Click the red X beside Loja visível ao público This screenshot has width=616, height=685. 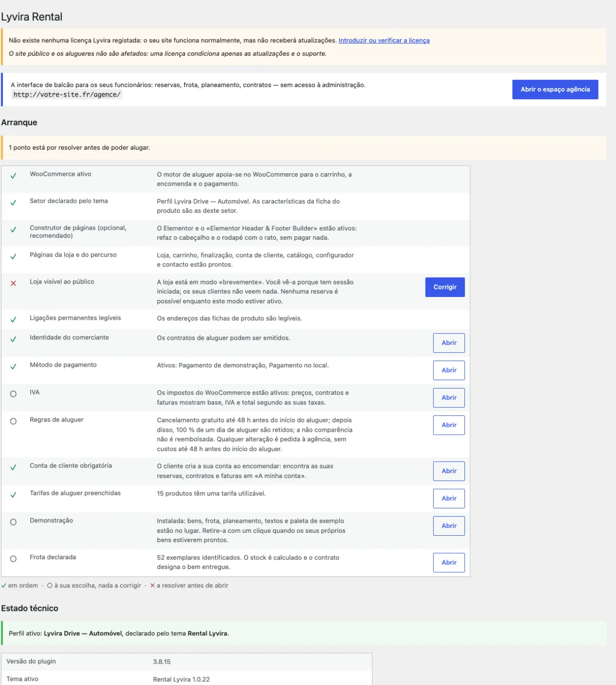[13, 284]
